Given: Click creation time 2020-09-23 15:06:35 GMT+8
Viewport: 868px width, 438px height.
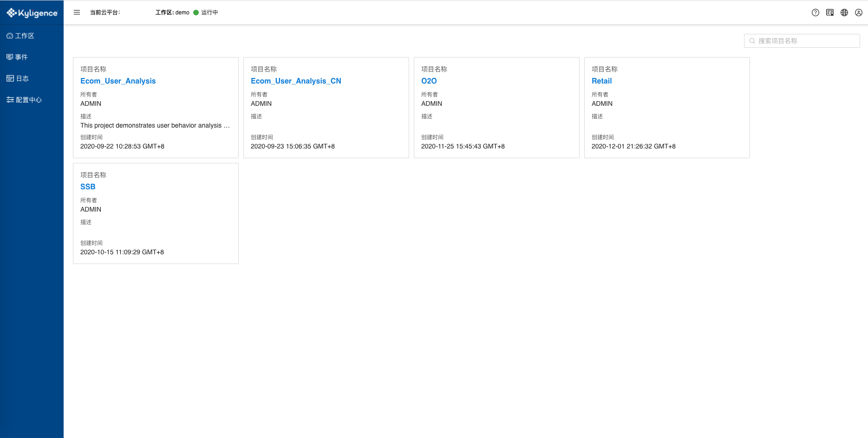Looking at the screenshot, I should tap(293, 146).
